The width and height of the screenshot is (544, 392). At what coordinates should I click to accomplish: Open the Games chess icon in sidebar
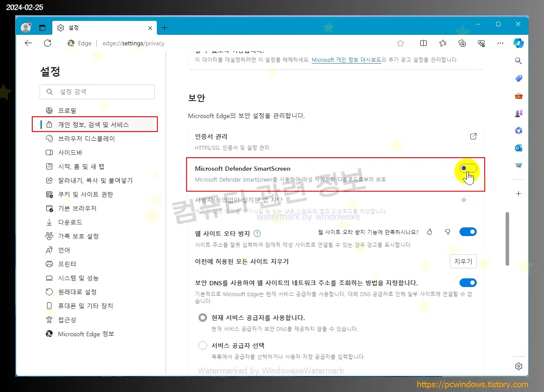click(519, 113)
